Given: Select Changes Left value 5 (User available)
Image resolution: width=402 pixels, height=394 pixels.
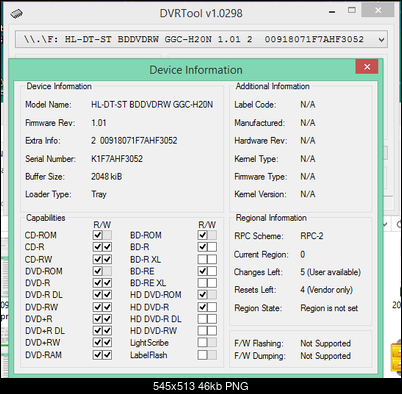Looking at the screenshot, I should pyautogui.click(x=330, y=272).
